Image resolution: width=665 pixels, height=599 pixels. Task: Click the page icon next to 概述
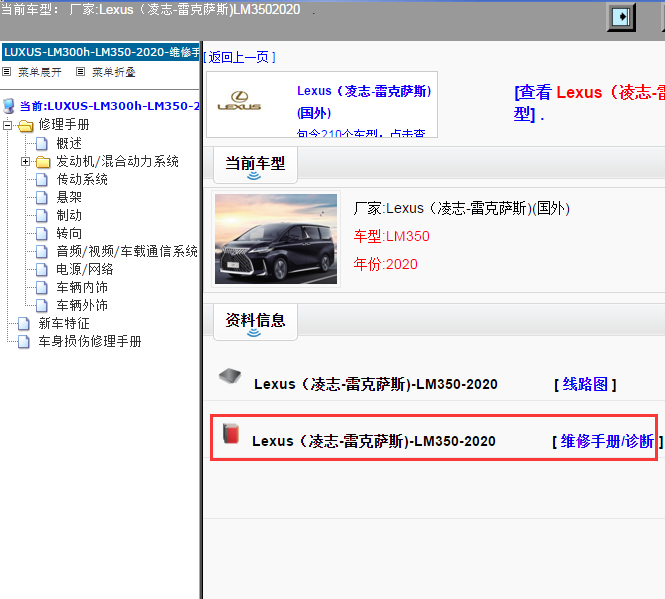[42, 144]
